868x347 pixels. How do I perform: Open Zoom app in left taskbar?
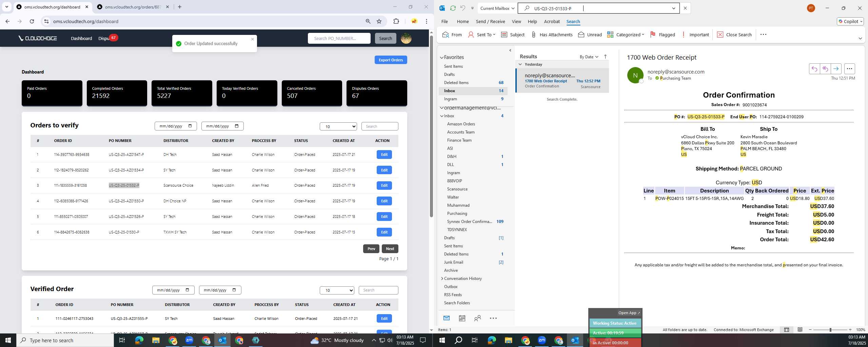[x=189, y=340]
